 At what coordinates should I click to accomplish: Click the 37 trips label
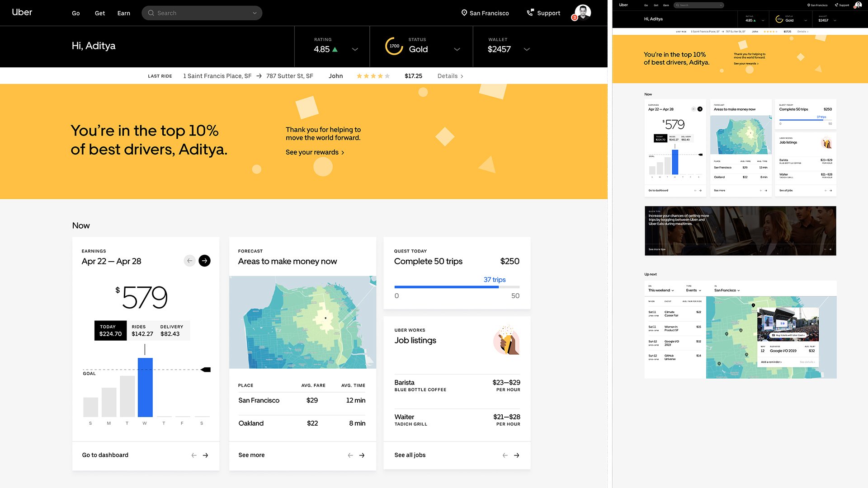tap(495, 280)
